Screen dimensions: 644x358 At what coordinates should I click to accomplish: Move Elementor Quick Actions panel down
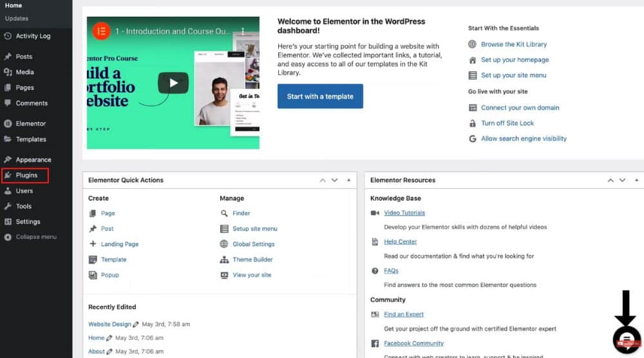335,180
